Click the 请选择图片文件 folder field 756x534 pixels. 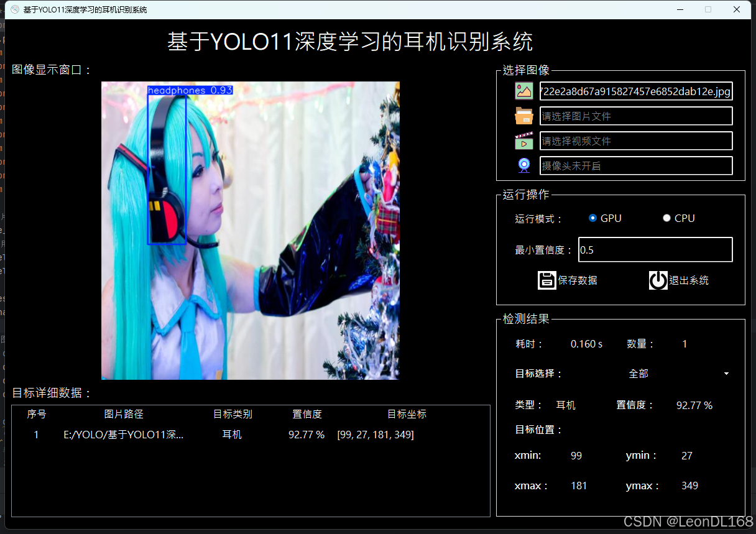pos(636,116)
